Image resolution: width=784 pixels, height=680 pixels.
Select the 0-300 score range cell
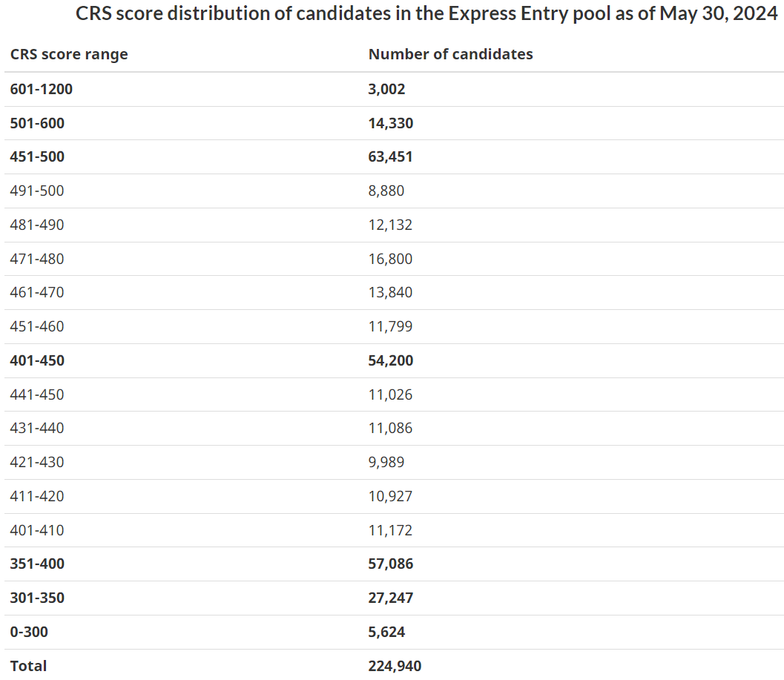click(x=29, y=633)
